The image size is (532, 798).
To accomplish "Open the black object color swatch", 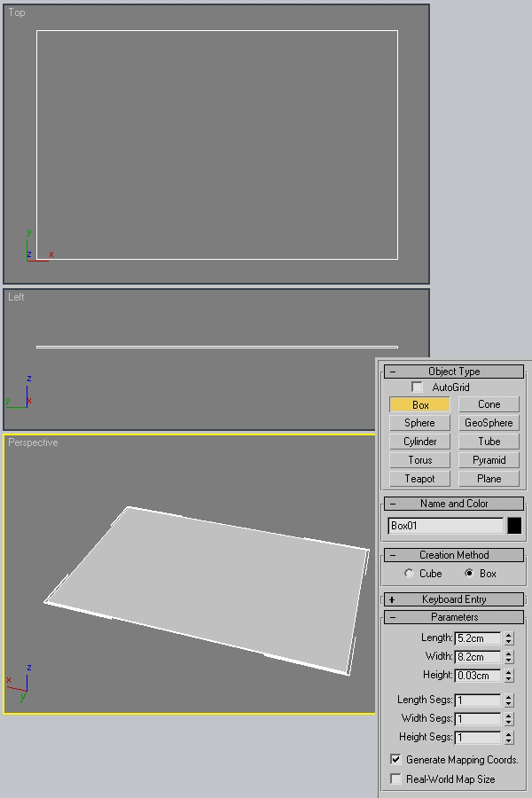I will (x=514, y=526).
